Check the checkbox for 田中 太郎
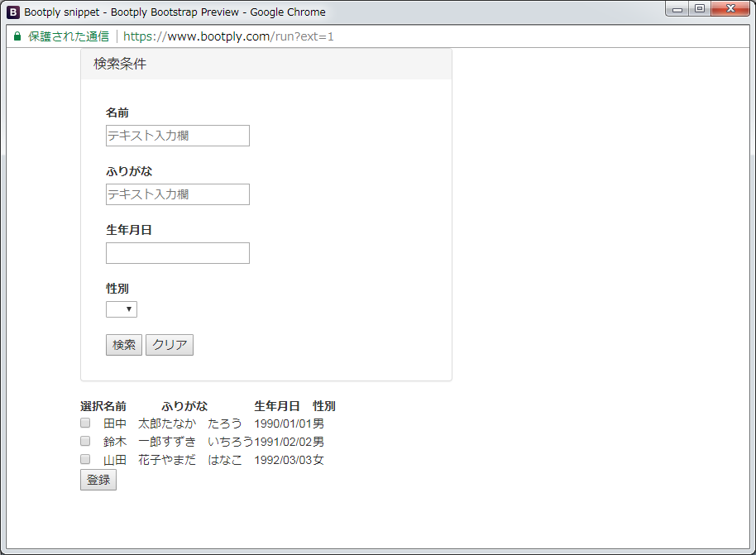The height and width of the screenshot is (555, 756). coord(84,423)
